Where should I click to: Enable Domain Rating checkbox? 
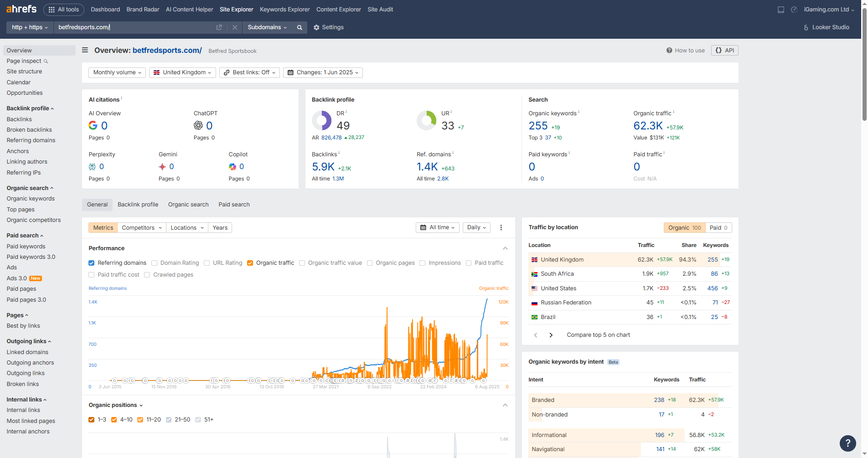coord(155,263)
